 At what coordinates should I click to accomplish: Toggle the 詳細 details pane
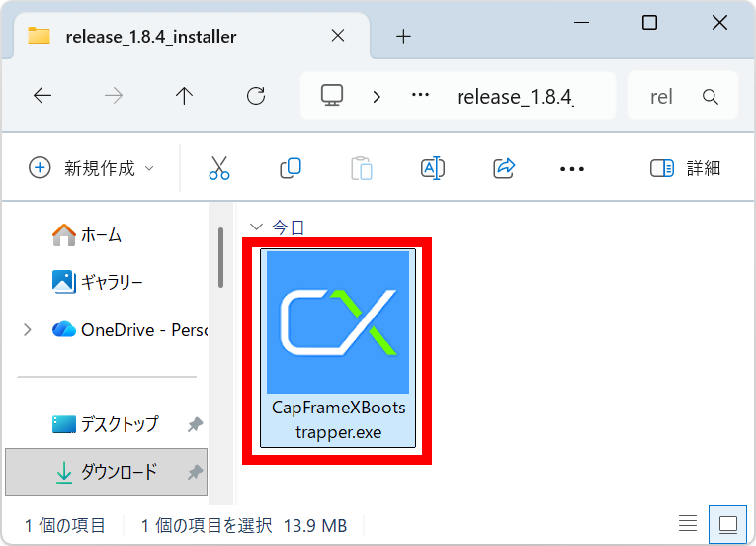pyautogui.click(x=685, y=168)
